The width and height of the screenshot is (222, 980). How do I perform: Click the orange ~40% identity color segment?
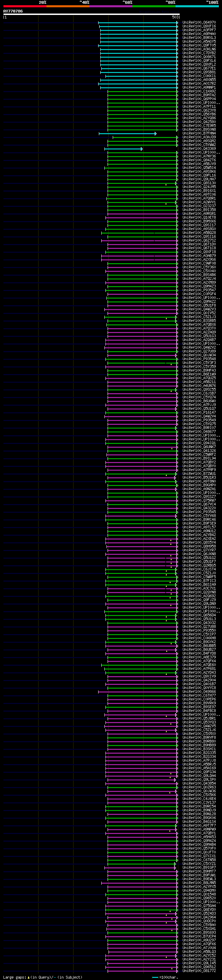(68, 6)
